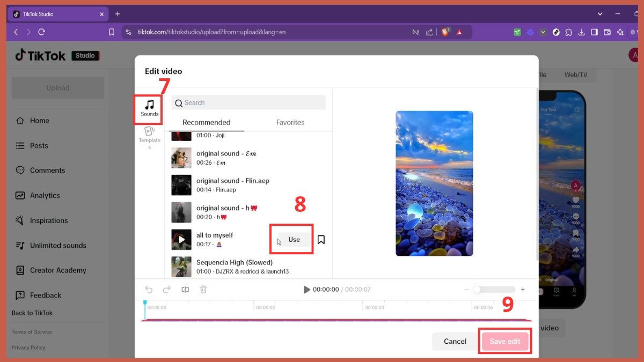
Task: Open the Terms of Service link
Action: click(32, 332)
